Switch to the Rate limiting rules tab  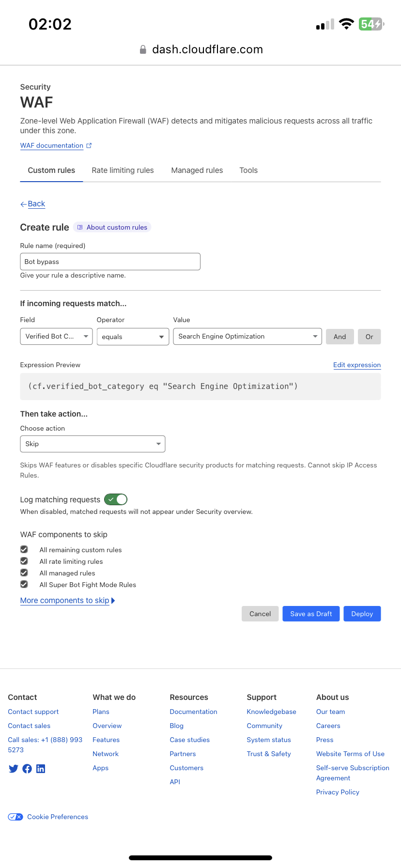123,170
